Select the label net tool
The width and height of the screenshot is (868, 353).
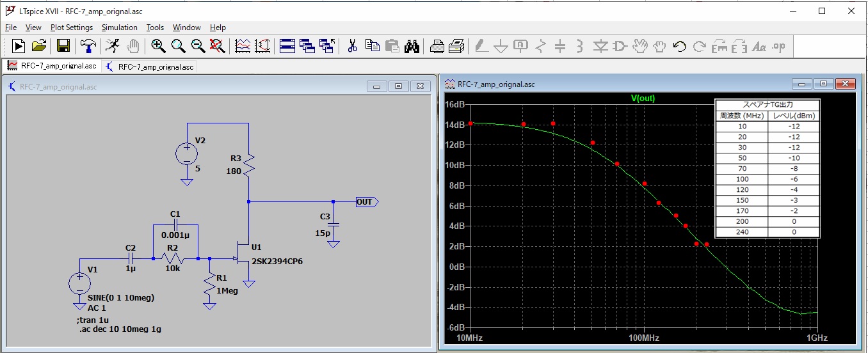tap(521, 46)
